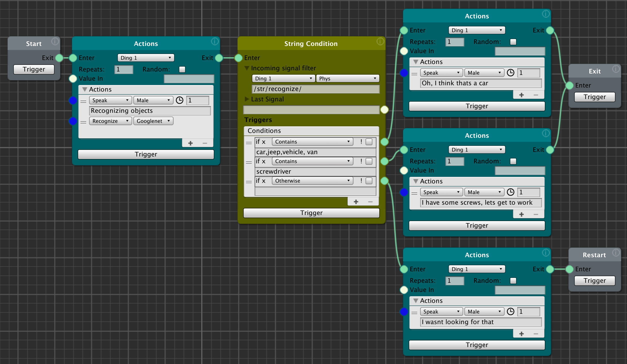
Task: Collapse the Incoming signal filter section
Action: 247,68
